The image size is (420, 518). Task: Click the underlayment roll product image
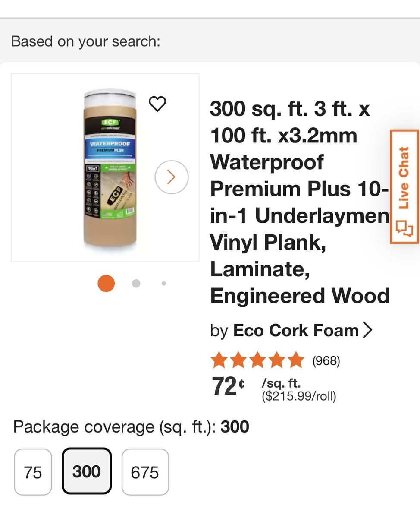pyautogui.click(x=110, y=167)
